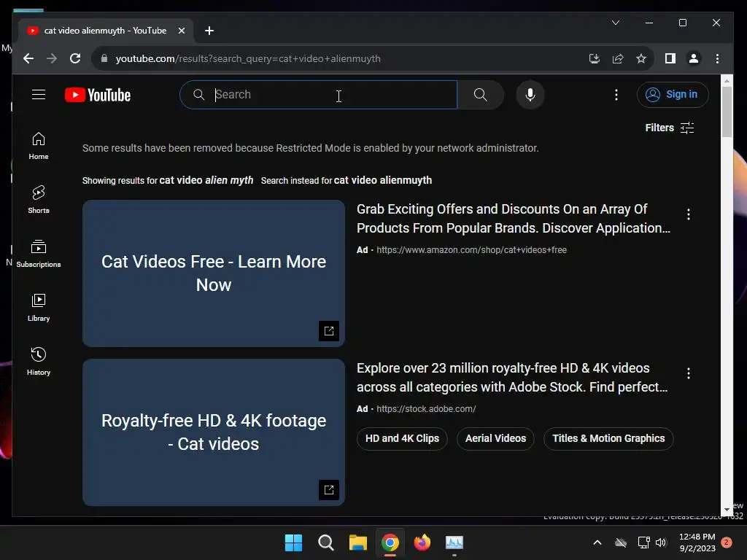Open the volume icon in the system tray
This screenshot has width=747, height=560.
click(x=661, y=542)
